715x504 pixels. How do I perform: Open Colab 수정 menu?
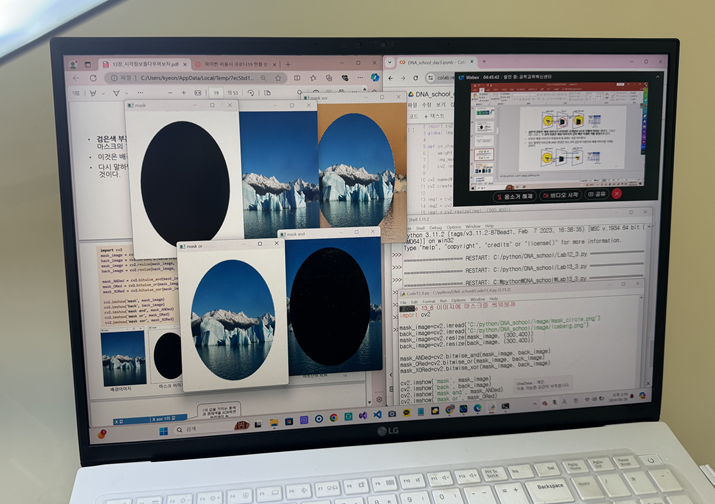(426, 105)
